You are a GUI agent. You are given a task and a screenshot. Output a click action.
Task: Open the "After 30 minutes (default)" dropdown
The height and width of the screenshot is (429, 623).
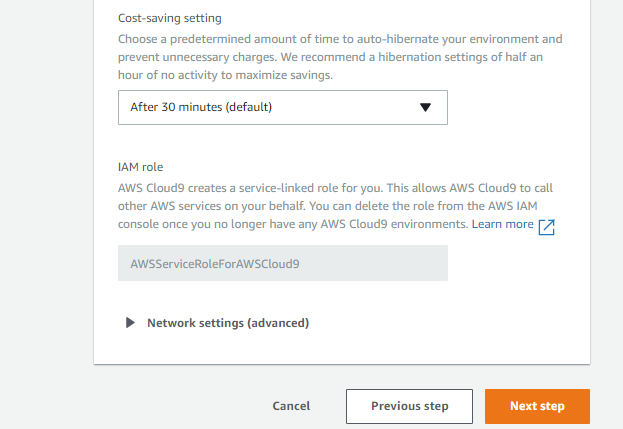[282, 107]
